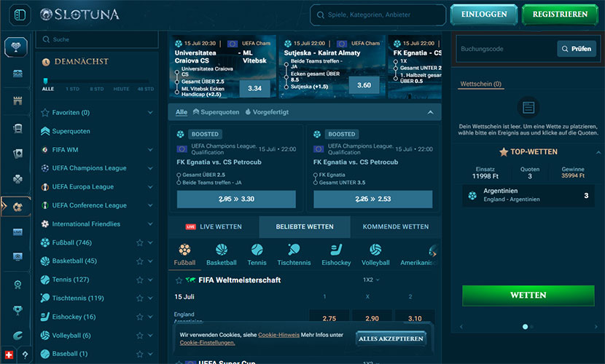Click the Prüfen booking code button
Image resolution: width=605 pixels, height=364 pixels.
[577, 49]
